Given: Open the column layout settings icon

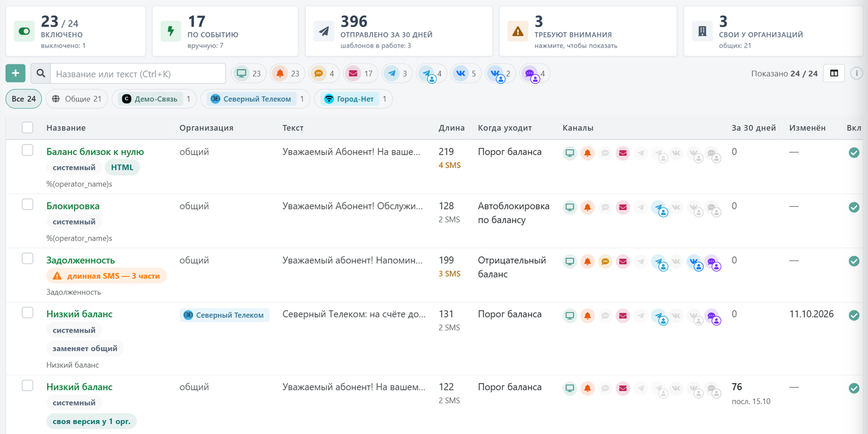Looking at the screenshot, I should tap(834, 73).
